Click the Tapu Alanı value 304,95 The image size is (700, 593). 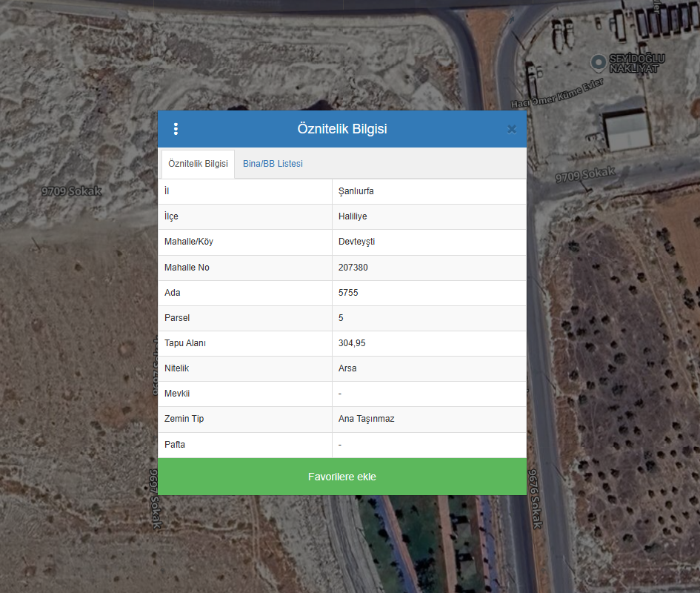point(352,343)
